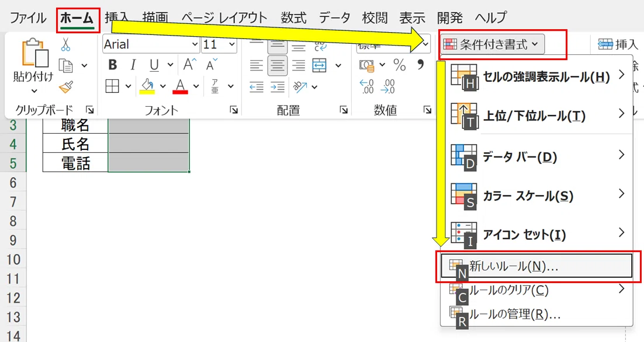The height and width of the screenshot is (342, 644).
Task: Open the Underline style dropdown arrow
Action: 170,65
